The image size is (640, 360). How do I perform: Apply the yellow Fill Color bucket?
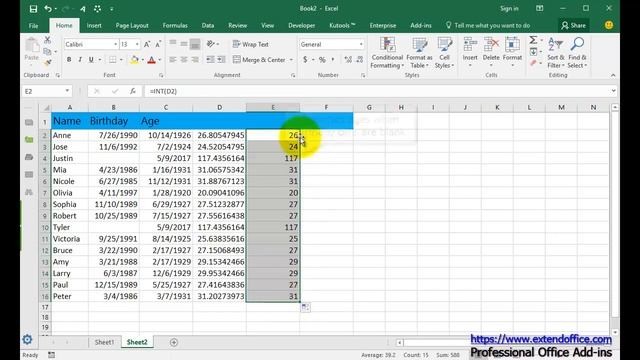click(134, 60)
